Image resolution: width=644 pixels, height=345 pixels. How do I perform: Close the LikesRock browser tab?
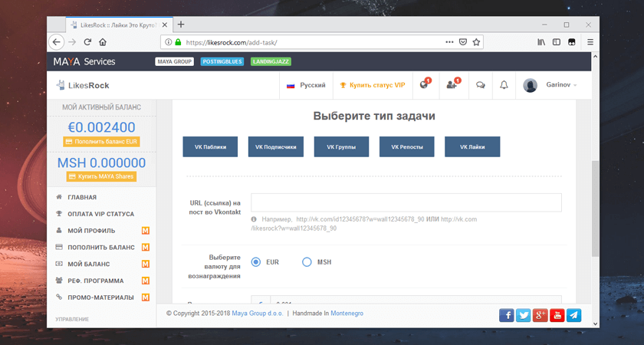coord(165,25)
